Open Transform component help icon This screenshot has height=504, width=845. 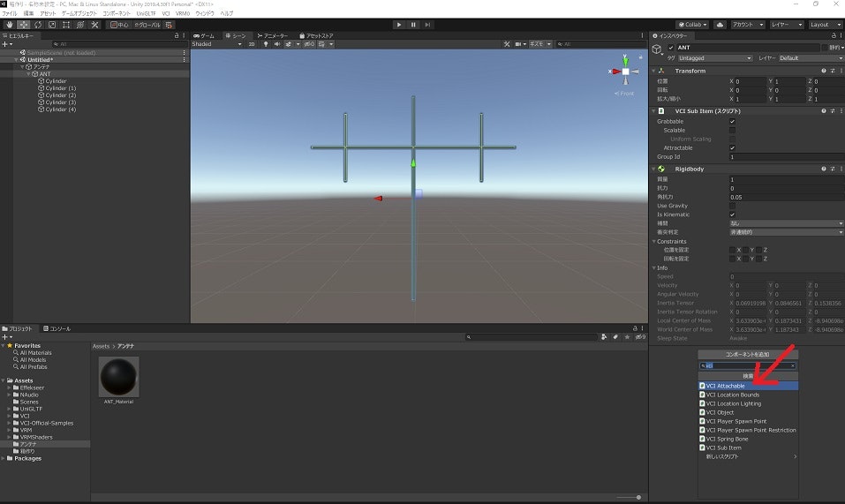[824, 71]
